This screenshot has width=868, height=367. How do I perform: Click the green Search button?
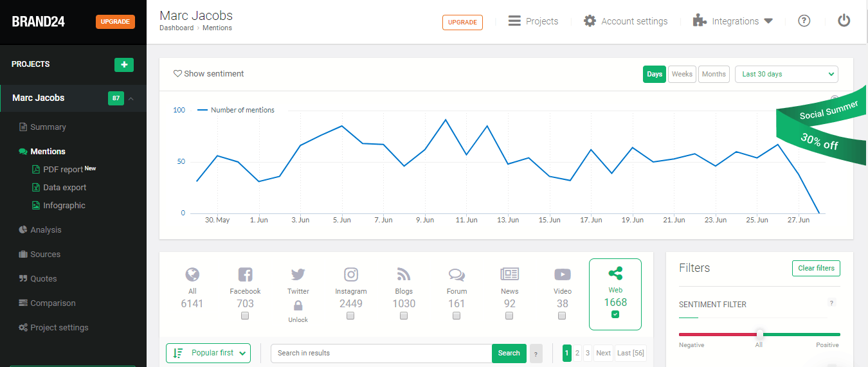coord(509,353)
